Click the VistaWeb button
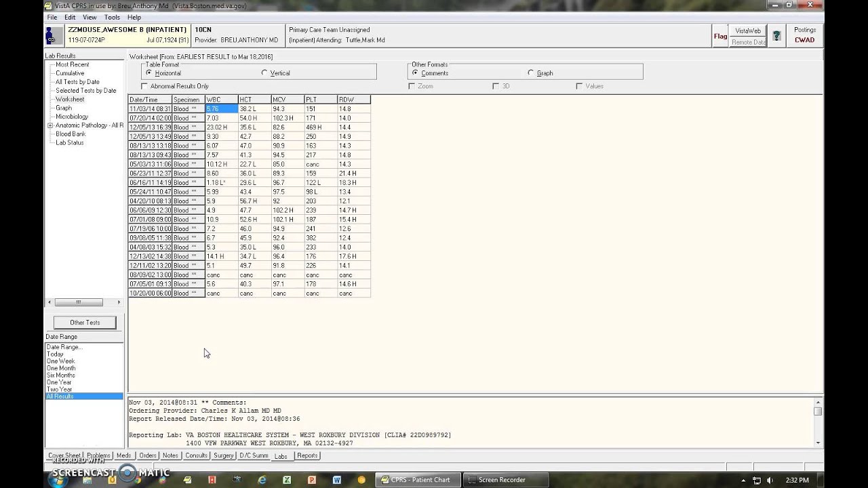Screen dimensions: 868x488 (x=748, y=30)
